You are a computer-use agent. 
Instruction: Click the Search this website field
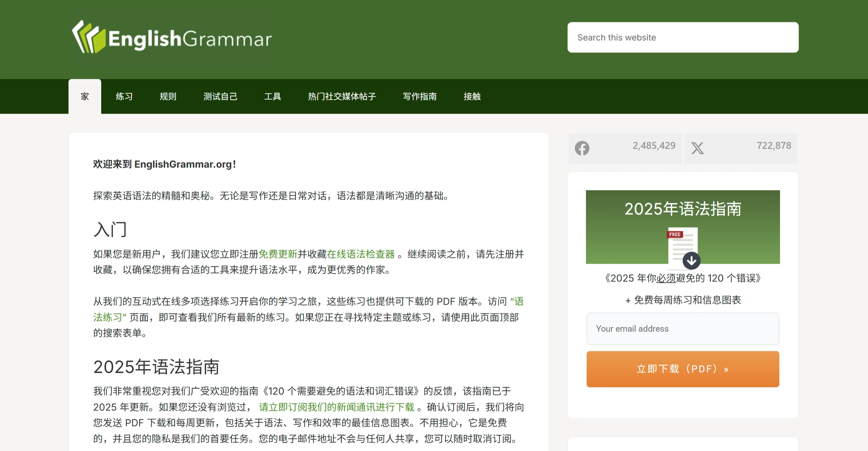point(683,37)
